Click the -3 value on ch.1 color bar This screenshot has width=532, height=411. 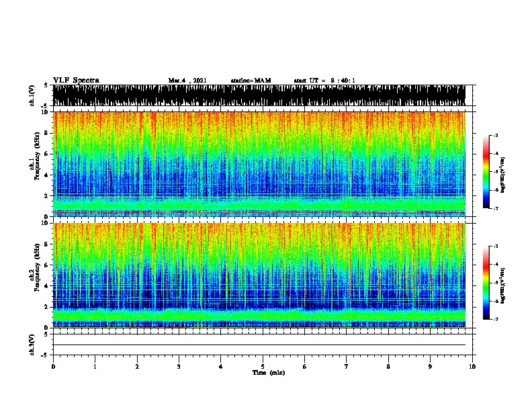[x=495, y=135]
